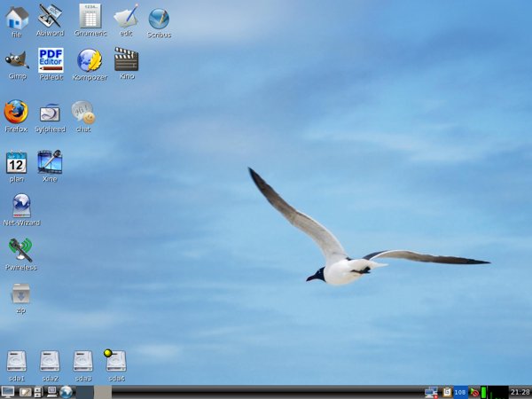Launch Firefox browser from desktop

16,113
